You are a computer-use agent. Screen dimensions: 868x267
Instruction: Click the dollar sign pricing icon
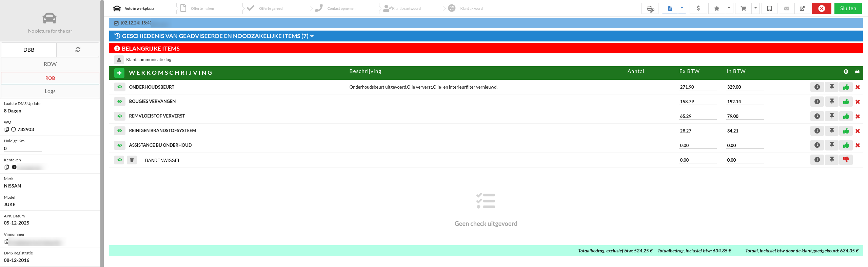698,8
